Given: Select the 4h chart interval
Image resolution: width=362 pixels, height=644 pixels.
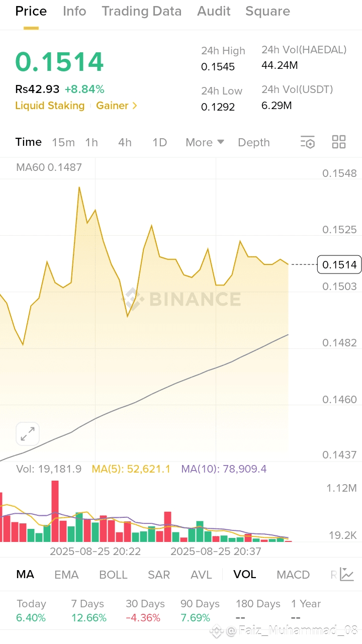Looking at the screenshot, I should [x=125, y=142].
